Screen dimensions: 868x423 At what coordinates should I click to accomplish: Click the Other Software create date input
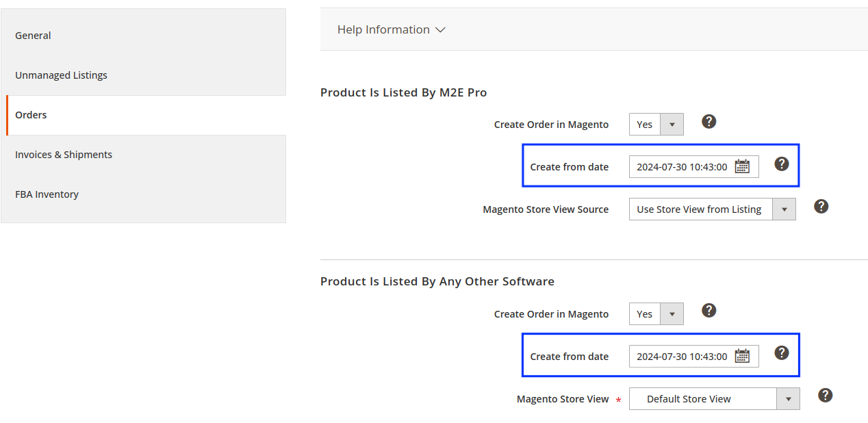coord(685,356)
